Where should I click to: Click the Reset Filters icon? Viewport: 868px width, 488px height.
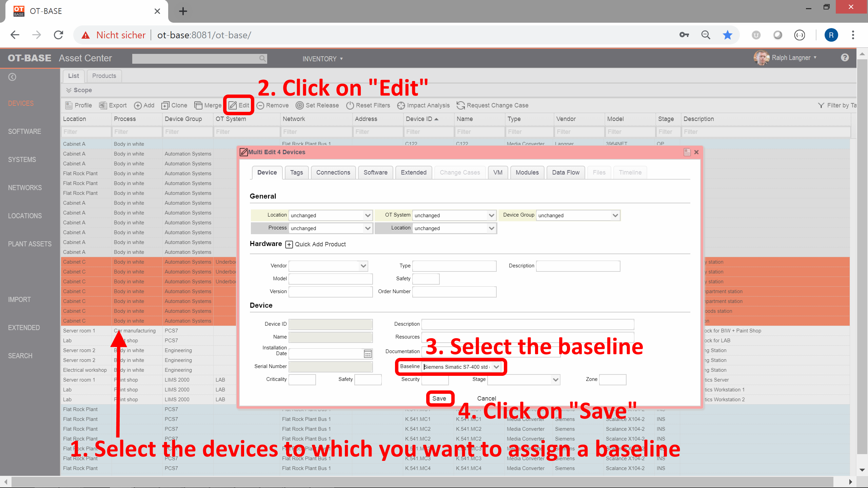(x=350, y=105)
